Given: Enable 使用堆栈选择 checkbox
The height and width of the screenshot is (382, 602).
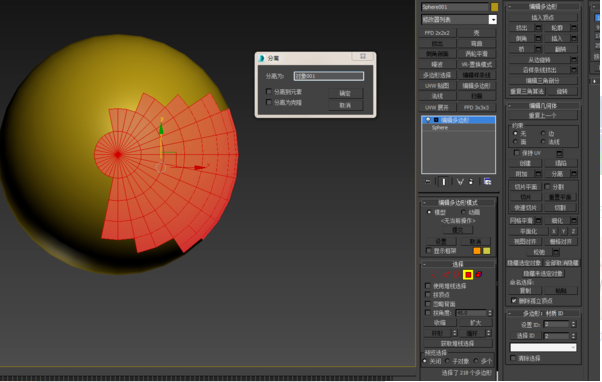Looking at the screenshot, I should coord(428,286).
